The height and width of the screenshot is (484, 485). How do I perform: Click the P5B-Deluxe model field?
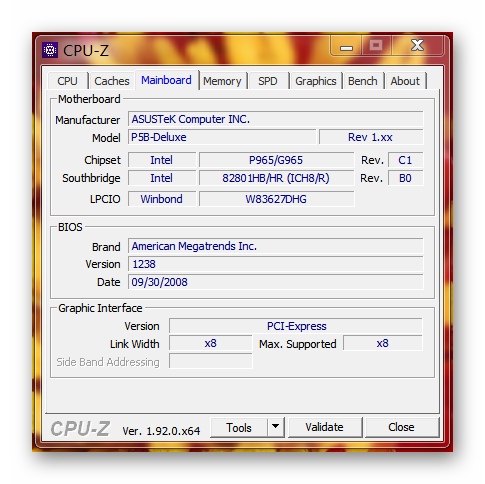[x=222, y=137]
